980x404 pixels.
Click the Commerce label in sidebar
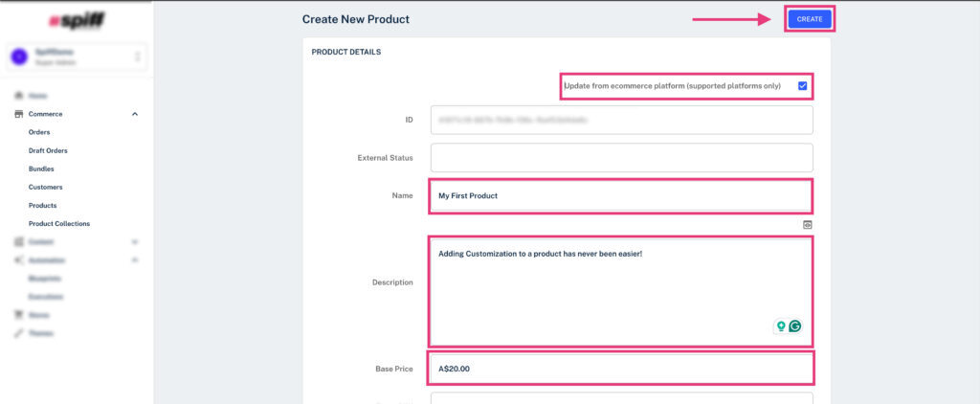coord(46,115)
